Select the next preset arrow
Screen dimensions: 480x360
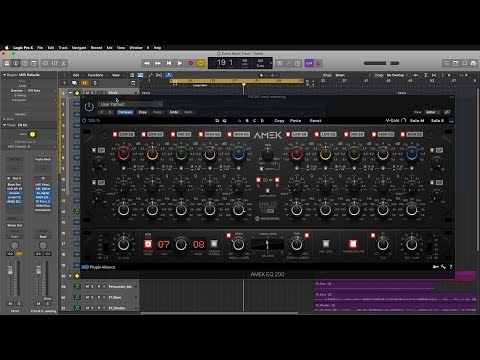point(110,112)
